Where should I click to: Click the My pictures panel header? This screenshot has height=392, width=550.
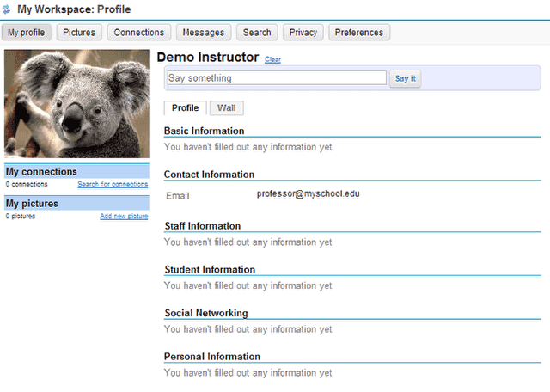76,204
